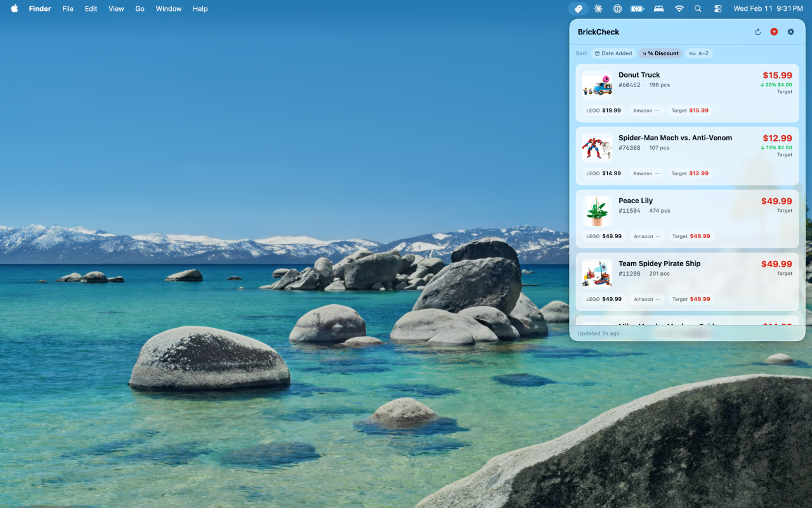Click set number #76308

pos(629,148)
